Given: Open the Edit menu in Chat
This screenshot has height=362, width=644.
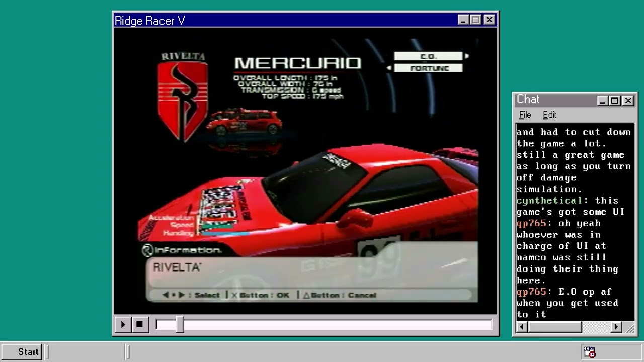Looking at the screenshot, I should point(549,115).
